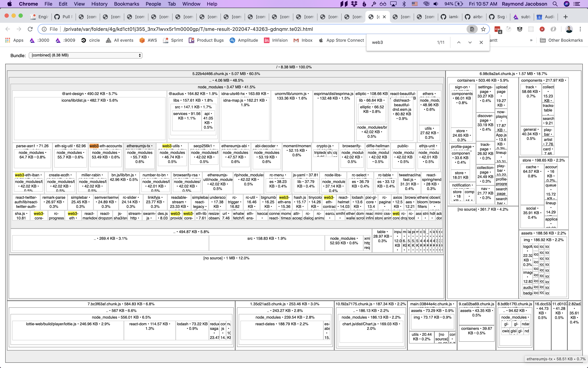Open a new tab with plus button
This screenshot has width=588, height=368.
pyautogui.click(x=565, y=17)
